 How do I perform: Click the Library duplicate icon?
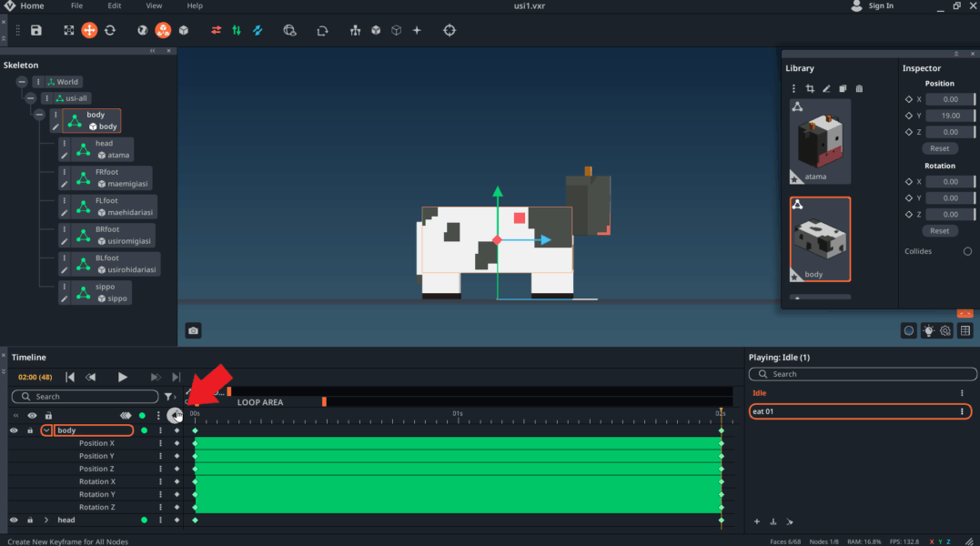click(843, 88)
